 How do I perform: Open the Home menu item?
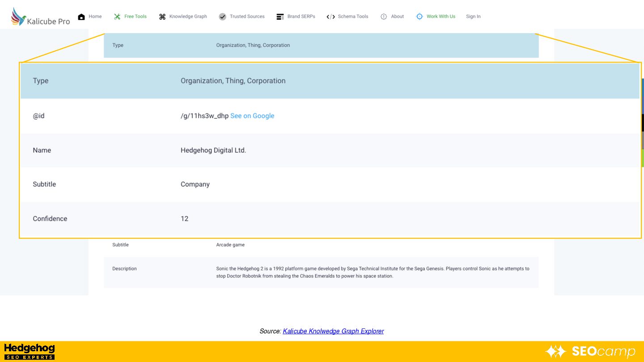coord(95,17)
